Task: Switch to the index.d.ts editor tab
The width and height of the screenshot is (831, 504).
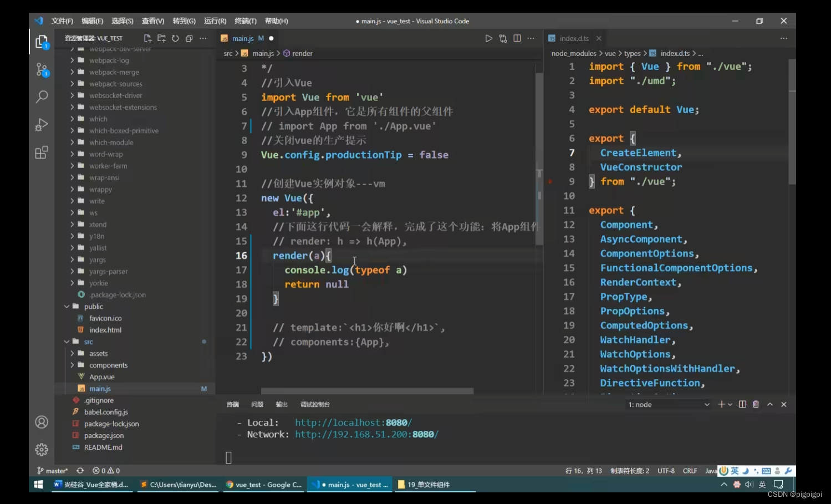Action: (x=574, y=38)
